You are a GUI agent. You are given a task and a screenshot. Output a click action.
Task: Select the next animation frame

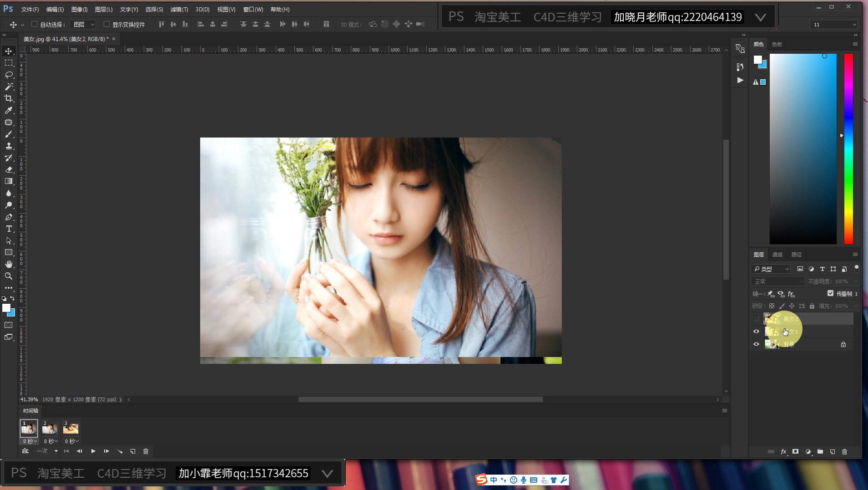[x=106, y=451]
